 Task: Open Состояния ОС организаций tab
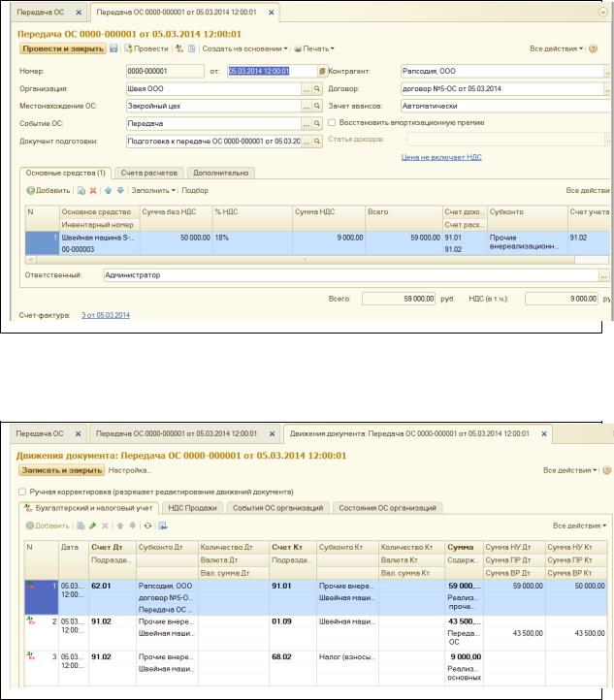(x=388, y=508)
